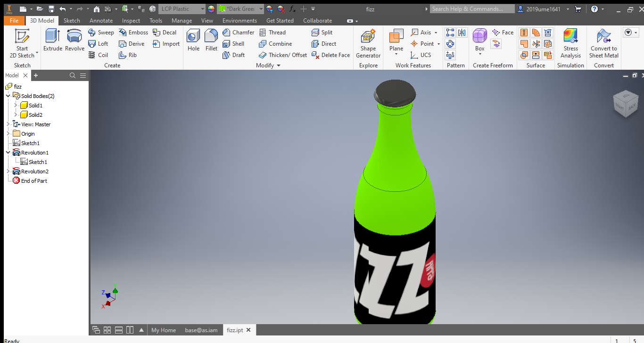
Task: Choose the Sweep feature tool
Action: pos(101,33)
